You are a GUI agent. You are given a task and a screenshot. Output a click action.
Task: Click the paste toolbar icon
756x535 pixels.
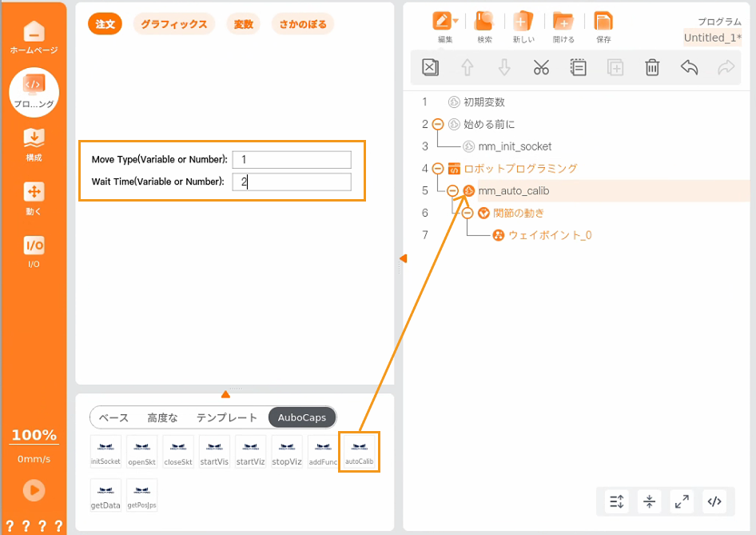(615, 67)
